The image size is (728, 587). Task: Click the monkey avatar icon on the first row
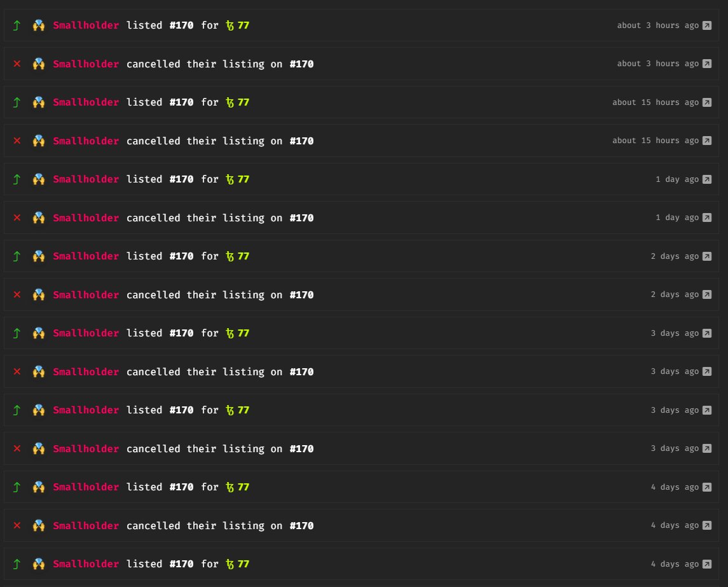39,25
